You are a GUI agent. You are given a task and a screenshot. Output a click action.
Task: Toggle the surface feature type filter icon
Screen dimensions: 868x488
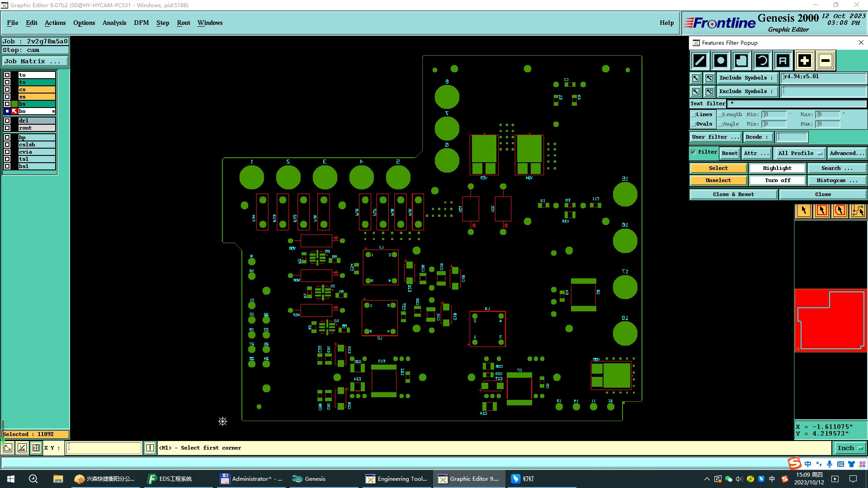point(741,61)
